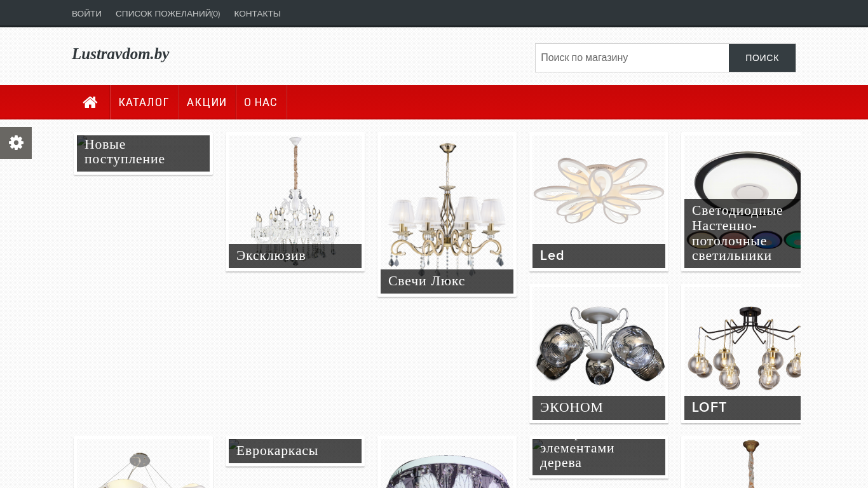This screenshot has height=488, width=868.
Task: Open the ЭКОНОМ category thumbnail
Action: coord(599,353)
